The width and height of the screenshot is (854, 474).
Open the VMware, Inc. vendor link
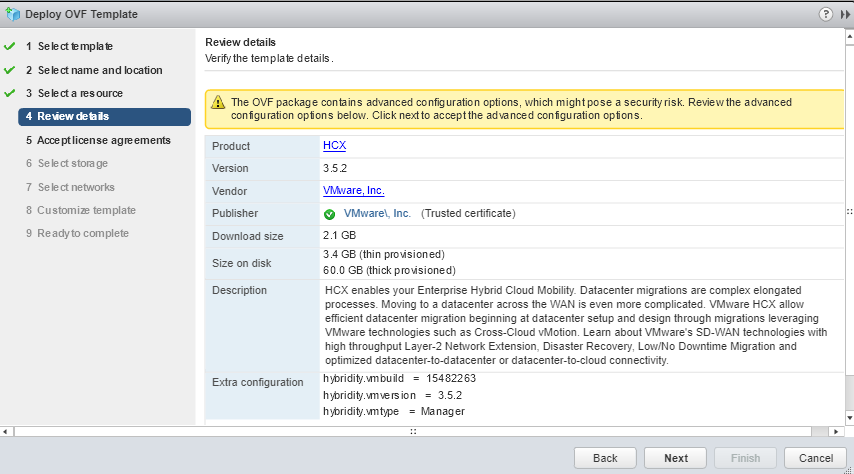(353, 191)
